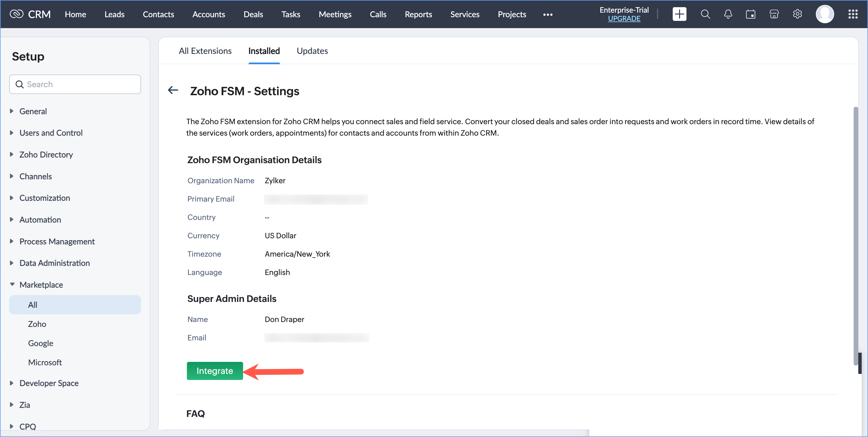Image resolution: width=868 pixels, height=437 pixels.
Task: Click the plus create-new icon
Action: [x=679, y=14]
